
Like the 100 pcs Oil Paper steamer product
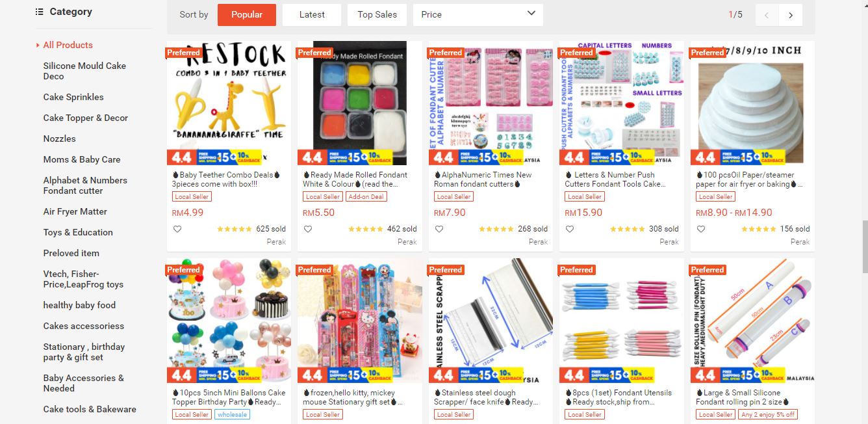click(701, 229)
